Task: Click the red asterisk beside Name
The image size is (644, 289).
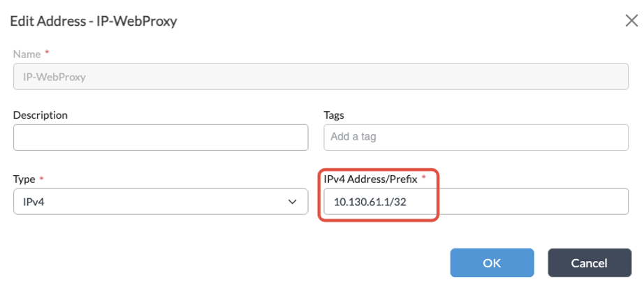Action: pyautogui.click(x=47, y=53)
